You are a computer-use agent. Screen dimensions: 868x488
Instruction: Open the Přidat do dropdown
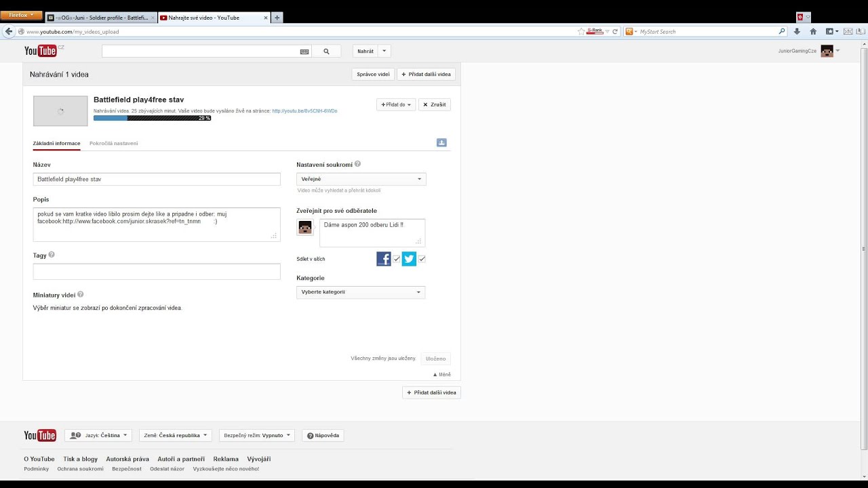[x=396, y=104]
